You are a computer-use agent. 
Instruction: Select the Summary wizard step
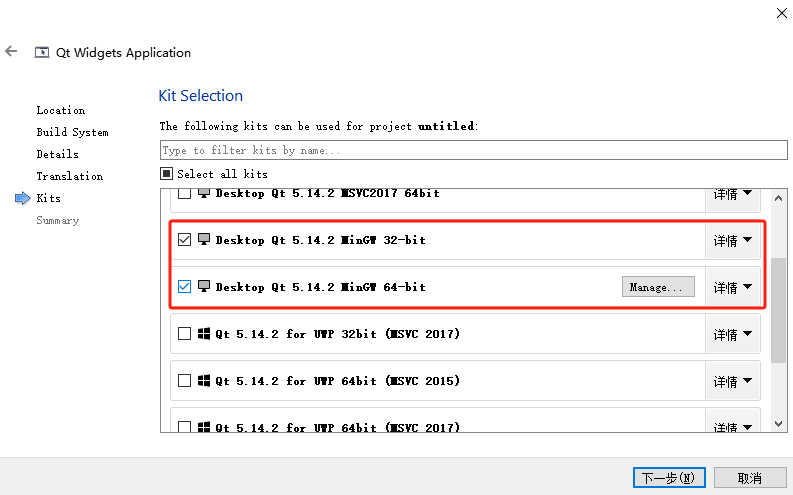(58, 220)
